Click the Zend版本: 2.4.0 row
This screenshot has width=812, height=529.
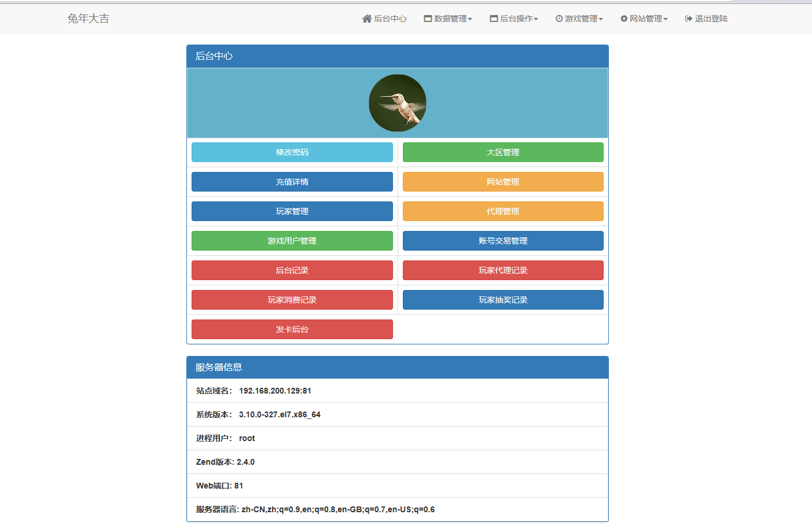pos(398,462)
